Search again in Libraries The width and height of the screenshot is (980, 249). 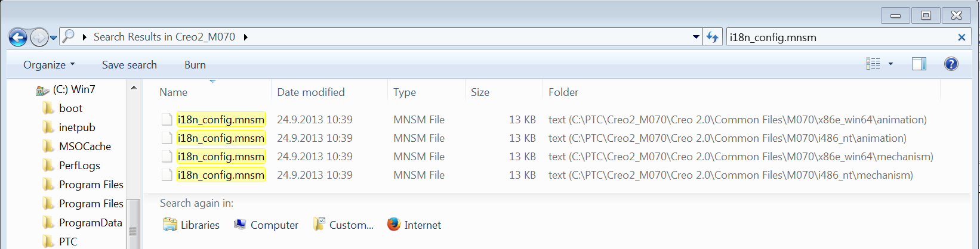pyautogui.click(x=191, y=225)
